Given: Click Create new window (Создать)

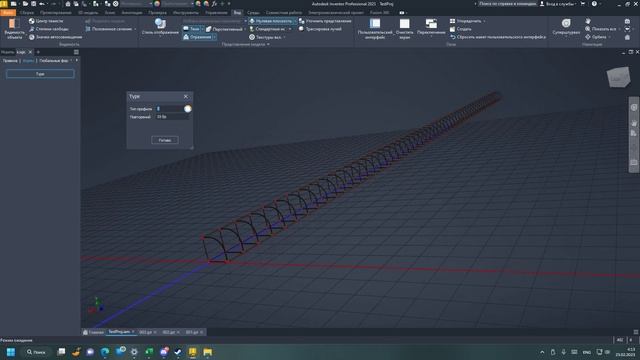Looking at the screenshot, I should [460, 29].
